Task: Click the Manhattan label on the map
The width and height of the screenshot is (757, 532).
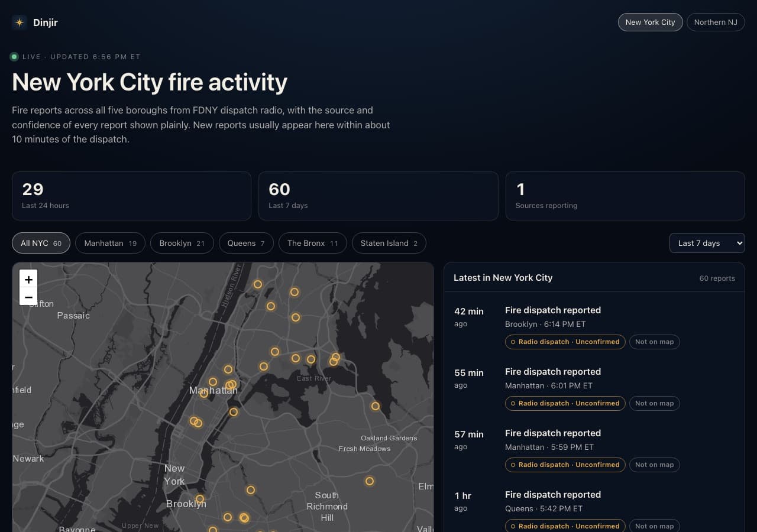Action: pyautogui.click(x=213, y=390)
